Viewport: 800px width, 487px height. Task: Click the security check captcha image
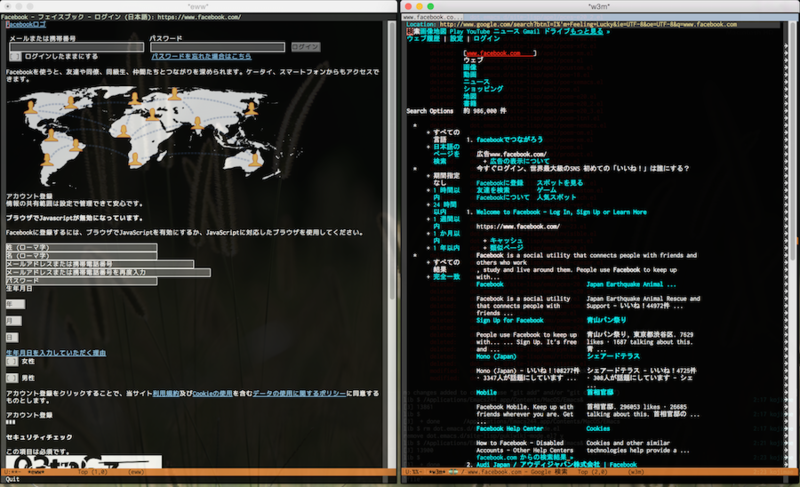click(x=84, y=462)
